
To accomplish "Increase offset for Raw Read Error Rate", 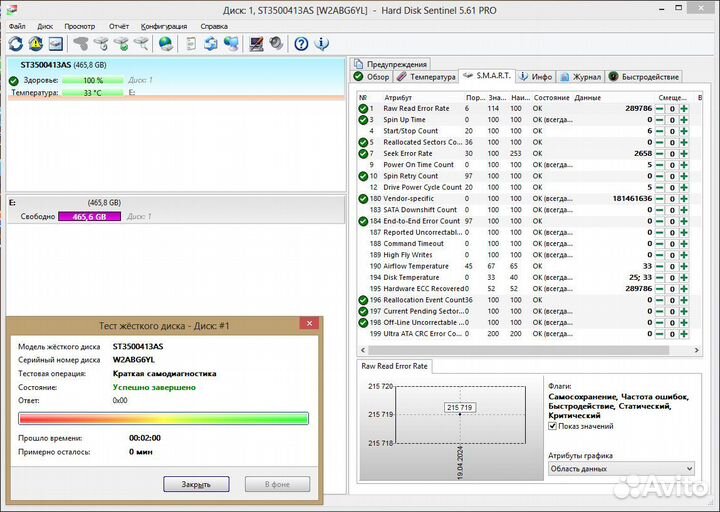I will pyautogui.click(x=685, y=108).
